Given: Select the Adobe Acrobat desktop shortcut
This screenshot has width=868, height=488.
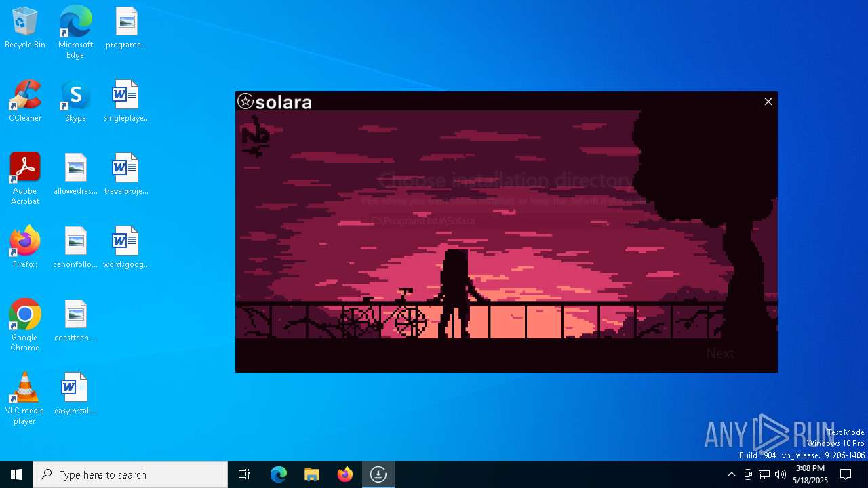Looking at the screenshot, I should (25, 179).
